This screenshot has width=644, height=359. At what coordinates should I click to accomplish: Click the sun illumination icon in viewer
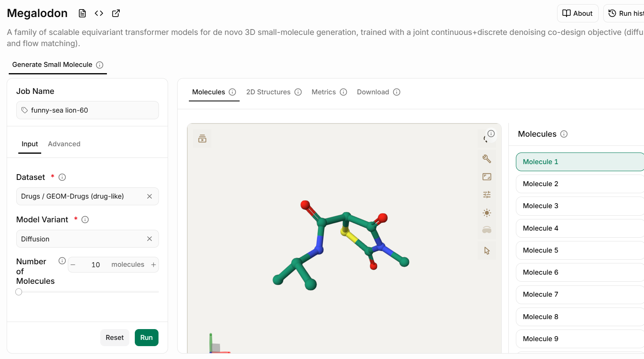point(487,213)
